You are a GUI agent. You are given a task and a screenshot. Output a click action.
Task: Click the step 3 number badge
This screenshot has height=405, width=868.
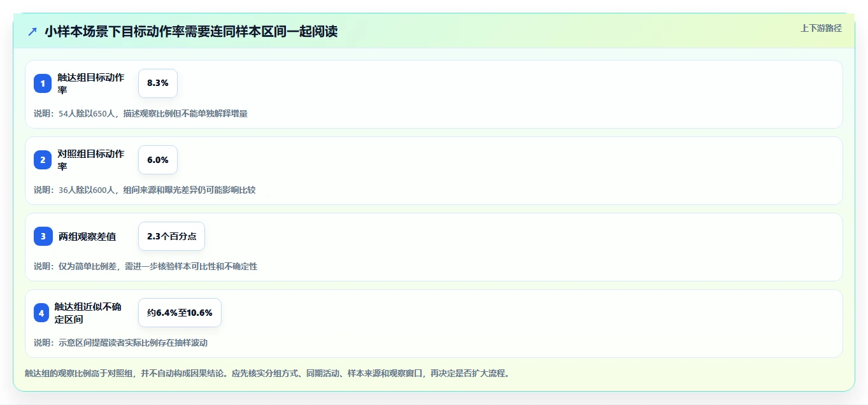pos(43,236)
